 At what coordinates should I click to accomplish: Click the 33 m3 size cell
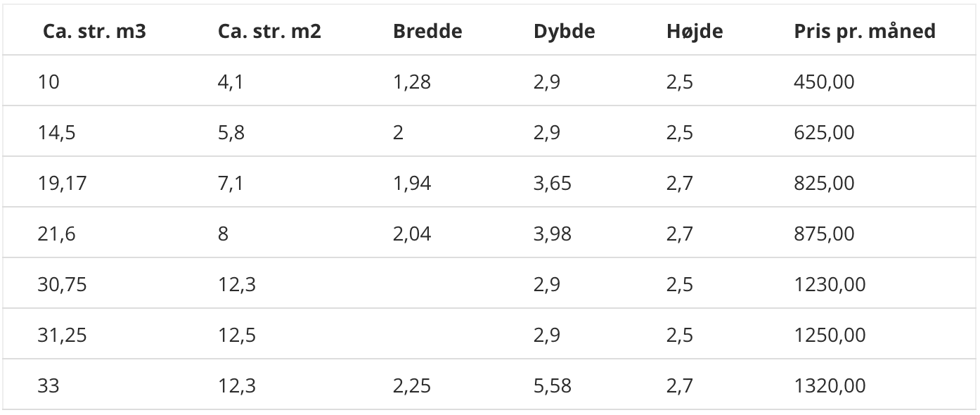49,386
